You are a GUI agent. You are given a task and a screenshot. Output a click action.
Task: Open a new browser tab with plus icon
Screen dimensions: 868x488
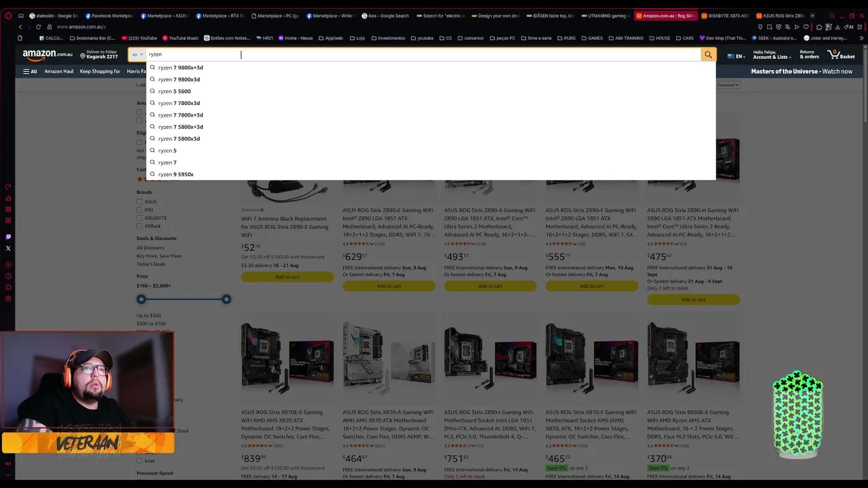coord(812,16)
